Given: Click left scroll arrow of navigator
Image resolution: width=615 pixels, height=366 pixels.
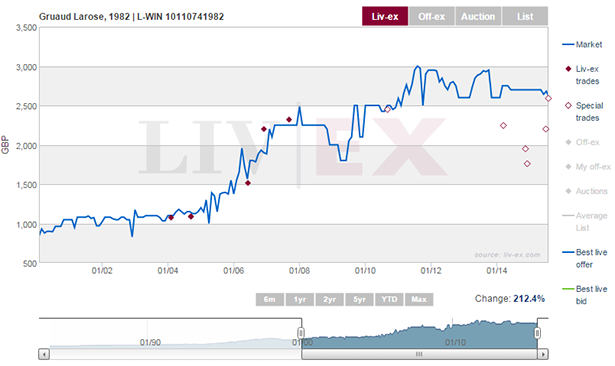Looking at the screenshot, I should (44, 354).
